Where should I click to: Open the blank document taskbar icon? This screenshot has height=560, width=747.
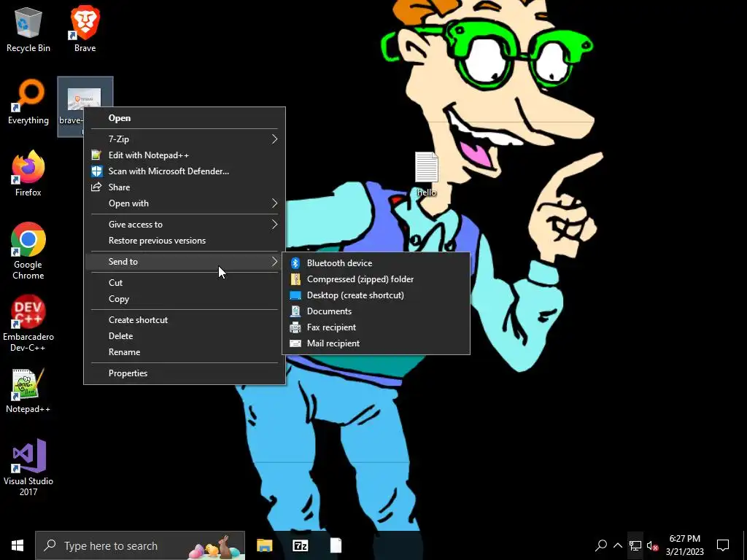[336, 545]
